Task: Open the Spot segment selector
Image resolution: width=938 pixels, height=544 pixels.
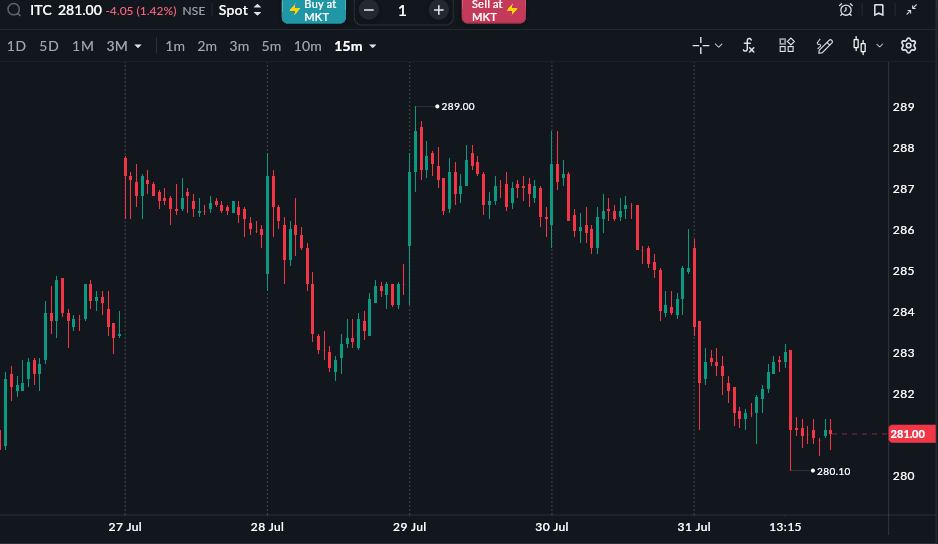Action: tap(240, 10)
